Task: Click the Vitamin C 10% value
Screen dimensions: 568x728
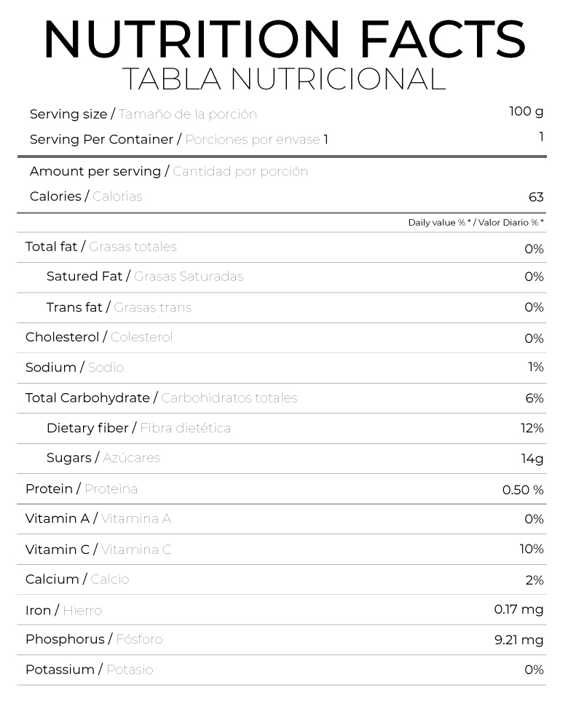Action: coord(532,549)
